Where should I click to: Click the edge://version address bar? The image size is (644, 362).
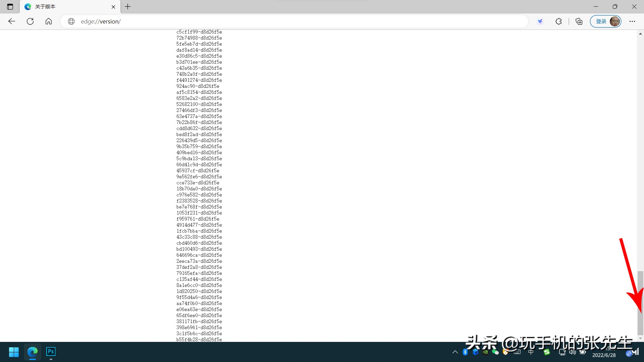(268, 21)
